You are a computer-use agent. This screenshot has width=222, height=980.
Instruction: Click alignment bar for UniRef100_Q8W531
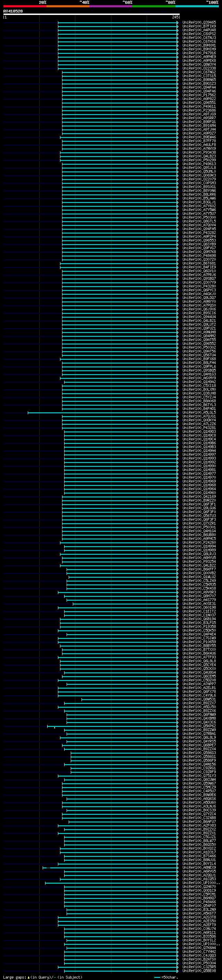click(130, 699)
